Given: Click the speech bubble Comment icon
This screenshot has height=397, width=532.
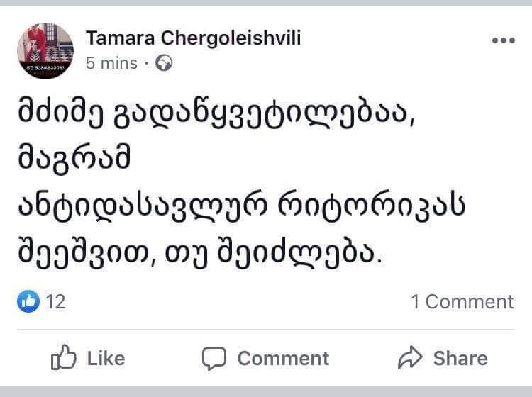Looking at the screenshot, I should pyautogui.click(x=214, y=358).
